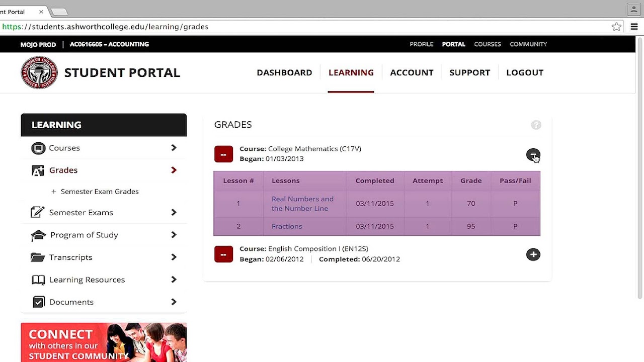The height and width of the screenshot is (362, 644).
Task: Expand the Courses sidebar chevron
Action: [x=174, y=148]
